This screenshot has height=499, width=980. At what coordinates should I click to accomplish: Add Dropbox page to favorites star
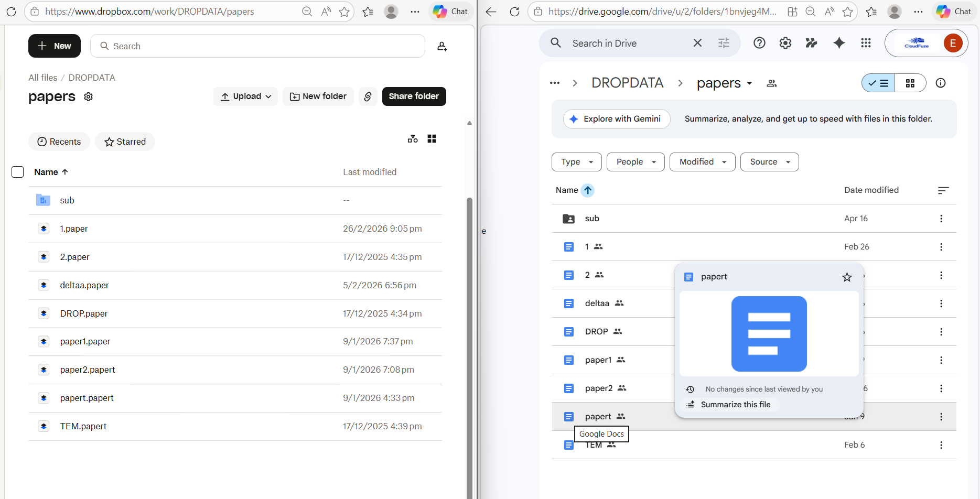click(344, 12)
